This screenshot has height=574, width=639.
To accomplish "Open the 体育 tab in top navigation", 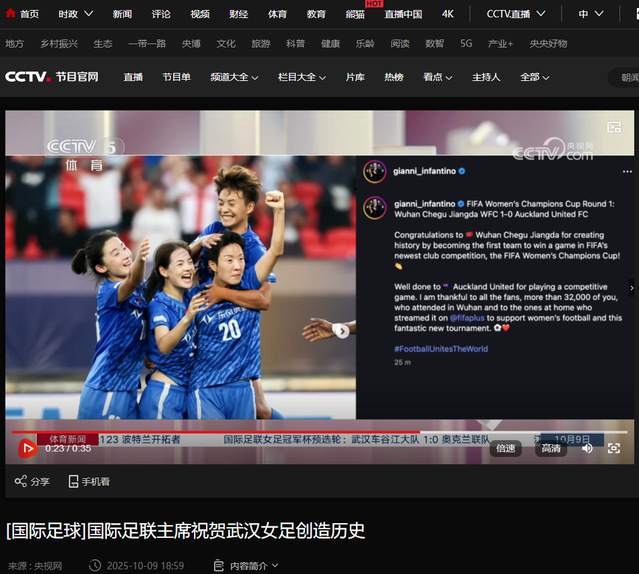I will point(277,14).
